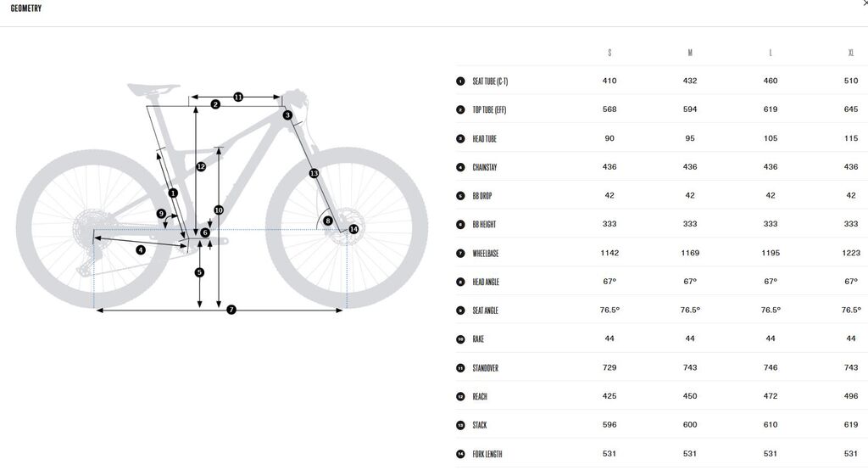Viewport: 868px width, 470px height.
Task: Select the S size column header
Action: pyautogui.click(x=609, y=53)
